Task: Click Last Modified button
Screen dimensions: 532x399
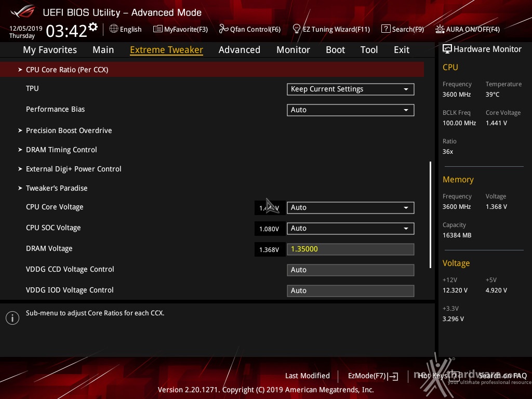Action: click(308, 376)
